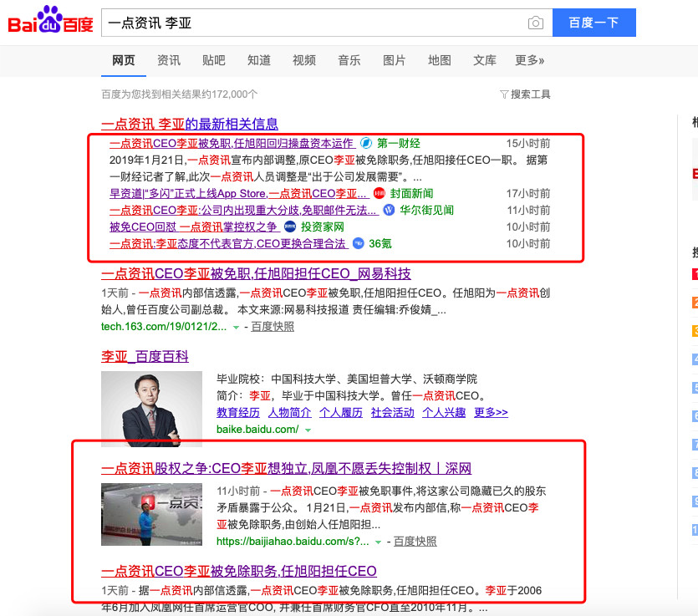Switch to the 视频 tab
The width and height of the screenshot is (698, 616).
point(304,60)
